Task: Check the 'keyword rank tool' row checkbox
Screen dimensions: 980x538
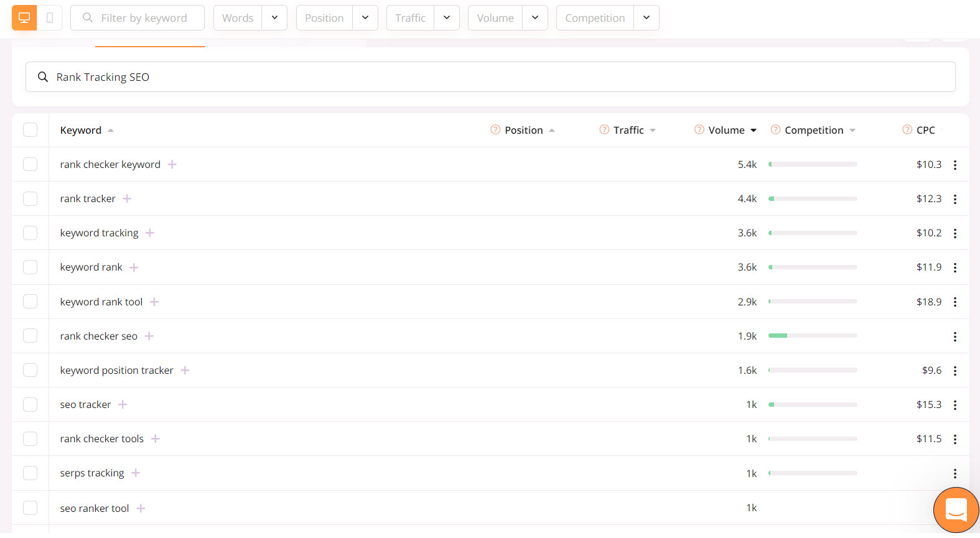Action: tap(30, 301)
